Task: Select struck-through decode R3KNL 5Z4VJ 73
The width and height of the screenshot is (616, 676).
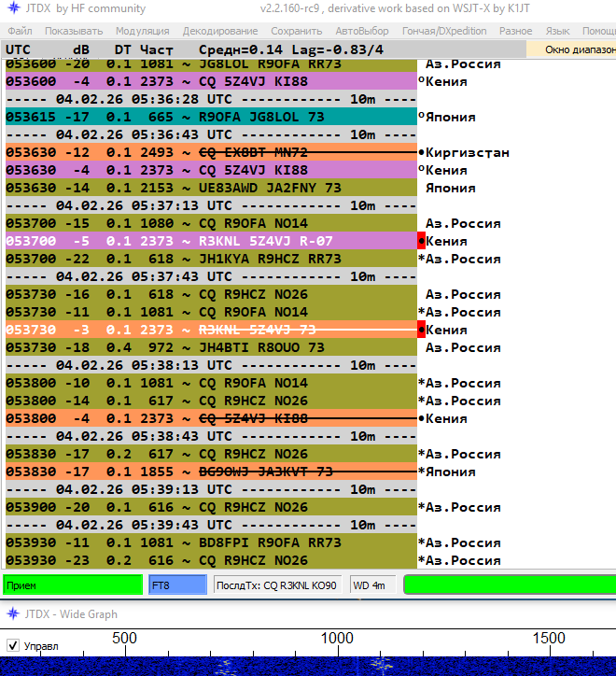Action: click(211, 330)
